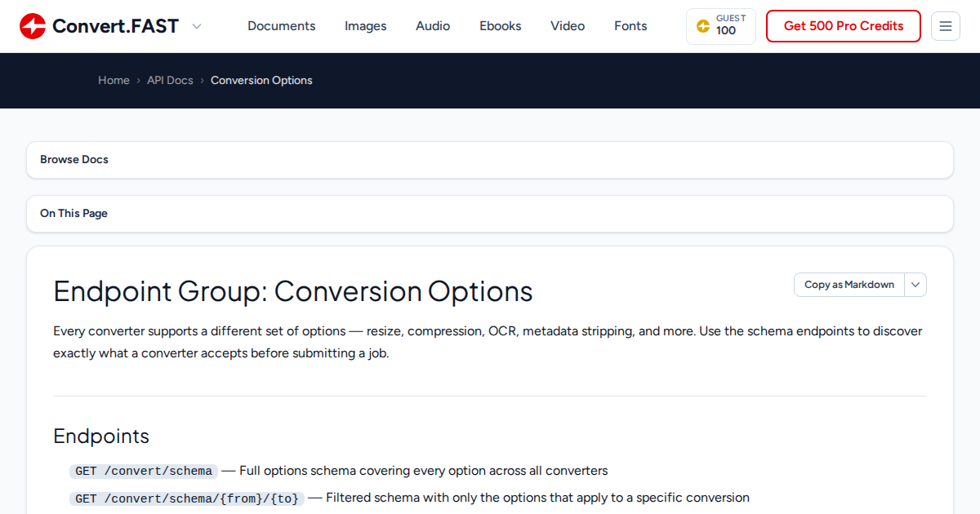Click the Convert.FAST red logo icon
980x514 pixels.
[33, 26]
